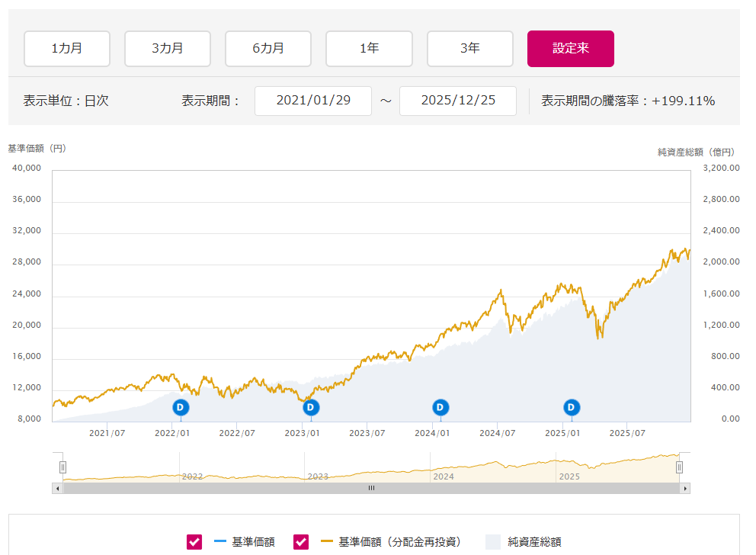
Task: Uncheck the 基準価額 checkbox
Action: [x=194, y=542]
